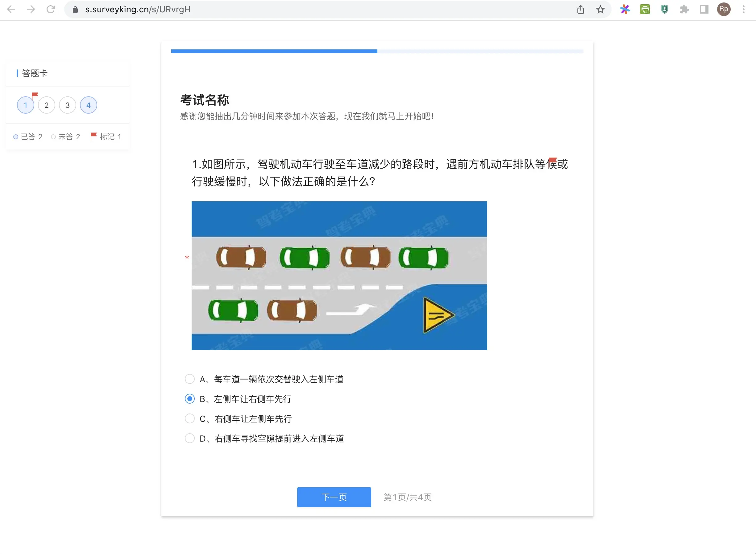Open the browser Extensions puzzle icon
Image resolution: width=756 pixels, height=554 pixels.
684,9
